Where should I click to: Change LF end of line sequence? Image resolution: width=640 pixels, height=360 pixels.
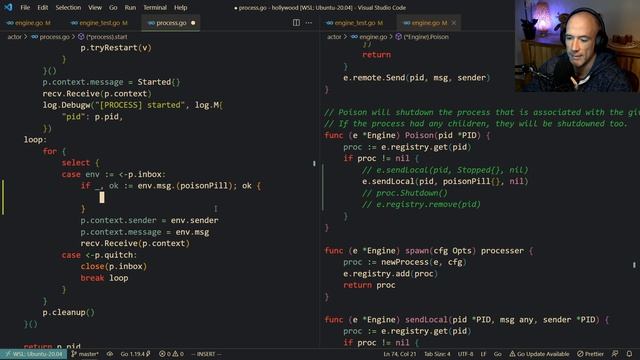click(x=483, y=354)
